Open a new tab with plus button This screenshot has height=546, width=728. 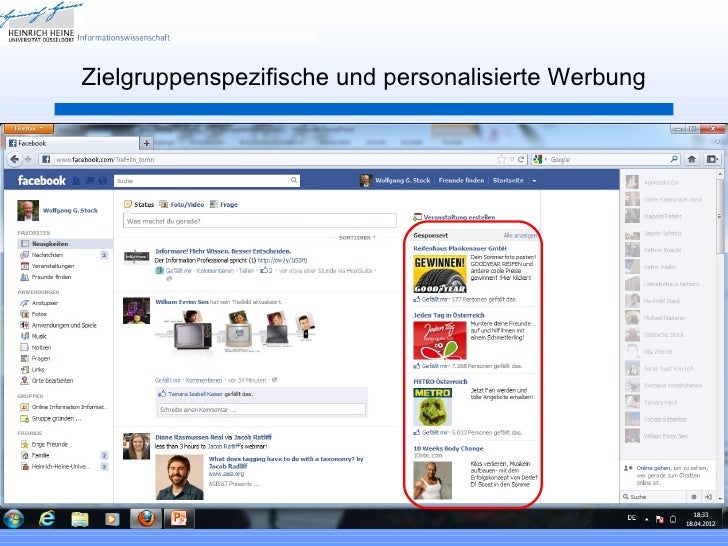tap(147, 143)
